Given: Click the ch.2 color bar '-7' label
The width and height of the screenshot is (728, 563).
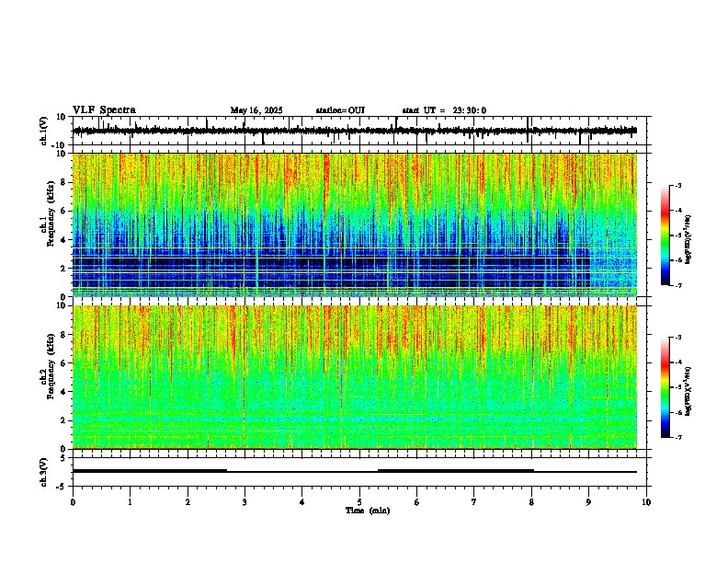Looking at the screenshot, I should pos(677,437).
